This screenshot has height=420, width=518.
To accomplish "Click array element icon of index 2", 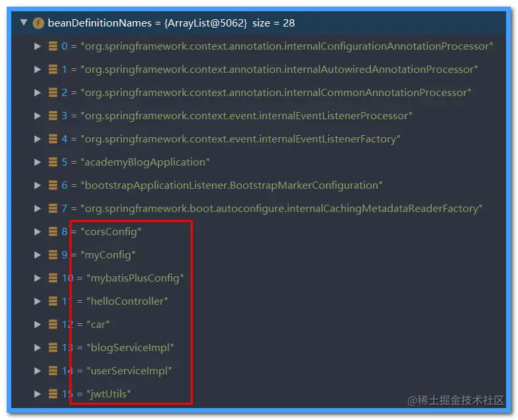I will (x=53, y=92).
